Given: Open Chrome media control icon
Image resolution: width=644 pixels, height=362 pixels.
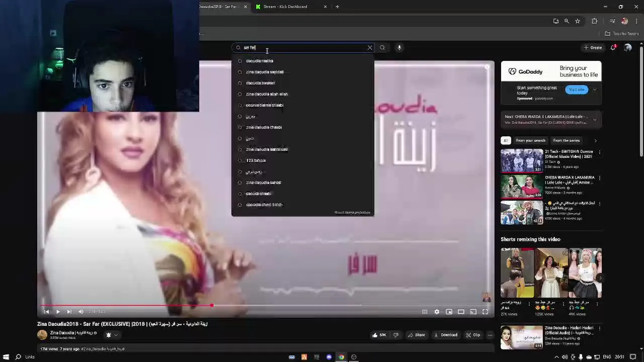Looking at the screenshot, I should tap(612, 21).
